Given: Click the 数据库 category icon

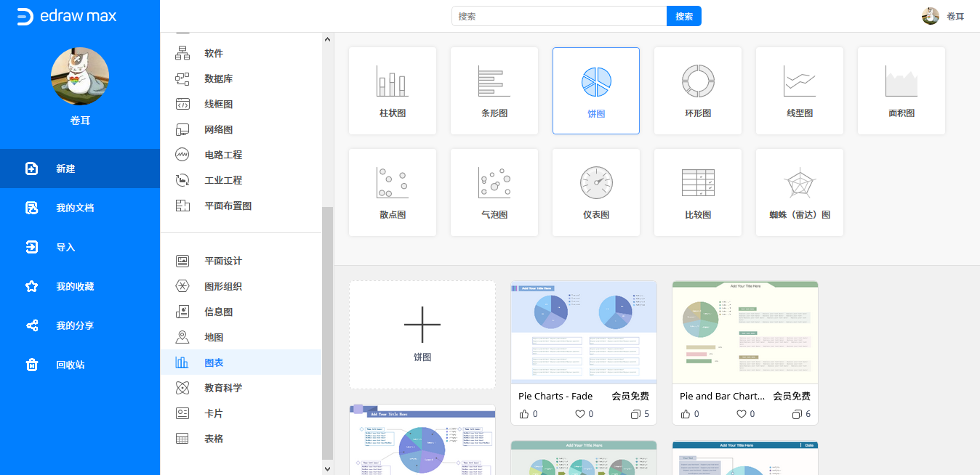Looking at the screenshot, I should (x=182, y=78).
